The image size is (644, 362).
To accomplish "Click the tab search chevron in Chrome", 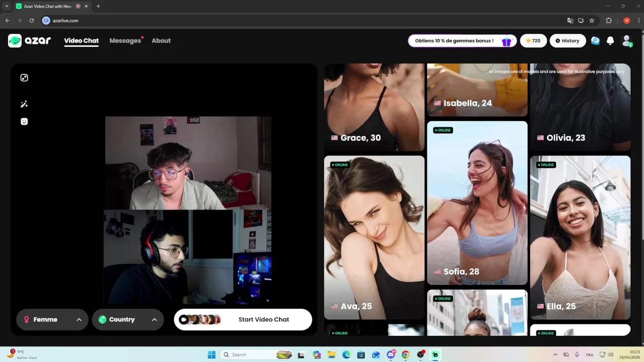I will (x=6, y=6).
